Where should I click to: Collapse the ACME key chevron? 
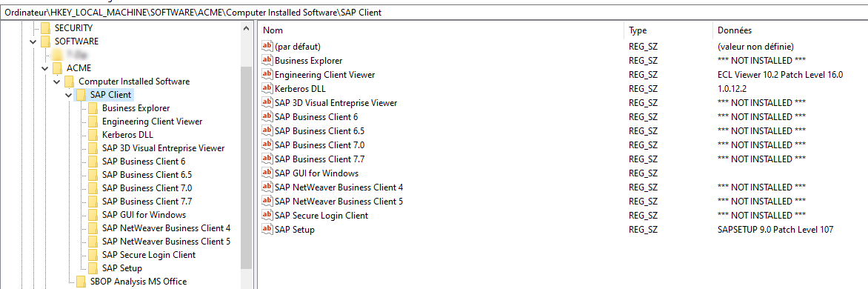click(x=45, y=68)
